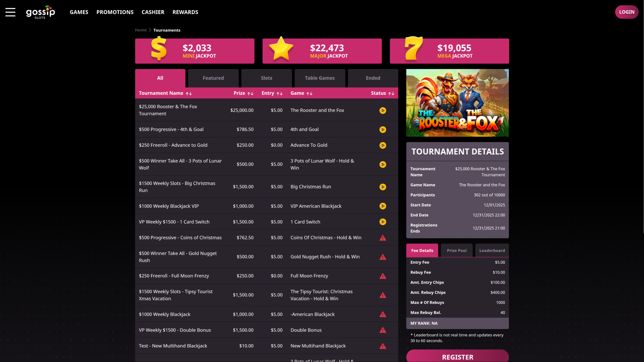Click warning icon for Coins of Christmas tournament

pos(383,238)
